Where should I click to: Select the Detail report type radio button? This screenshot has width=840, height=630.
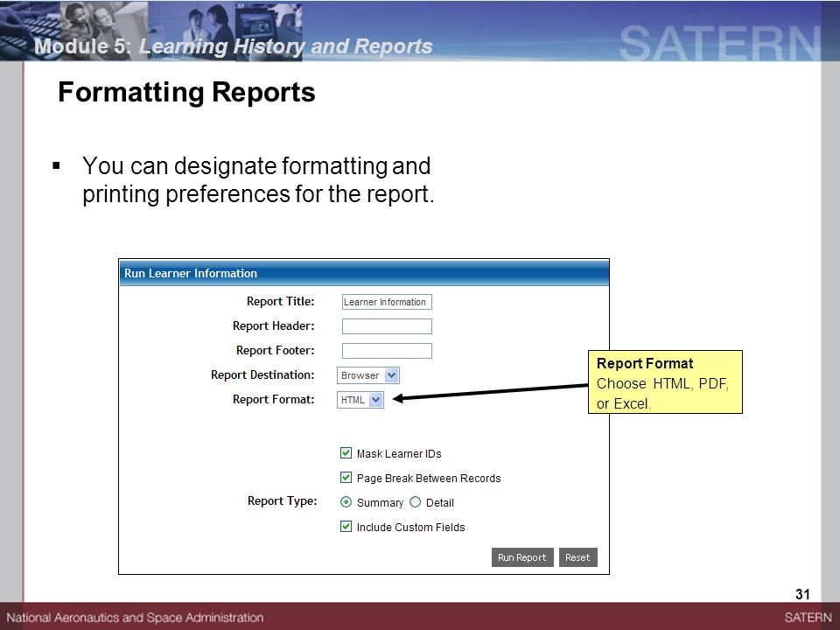coord(415,502)
